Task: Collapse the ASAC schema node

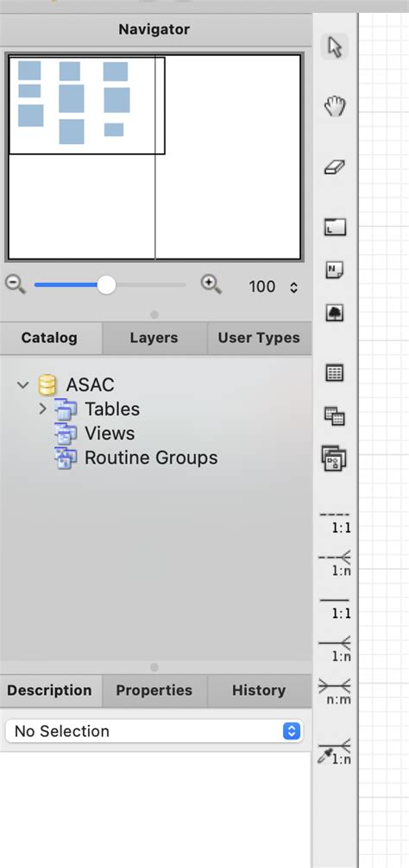Action: click(22, 384)
